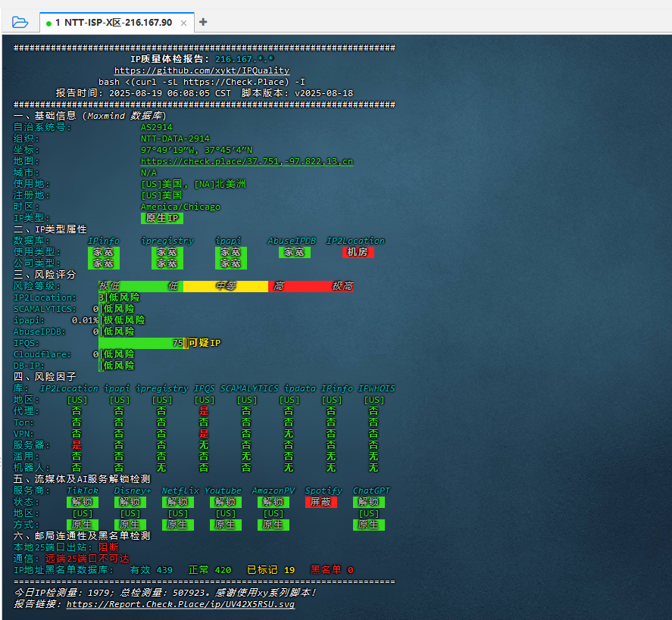Click the IPWHOIS column header
The height and width of the screenshot is (620, 672).
click(x=377, y=388)
